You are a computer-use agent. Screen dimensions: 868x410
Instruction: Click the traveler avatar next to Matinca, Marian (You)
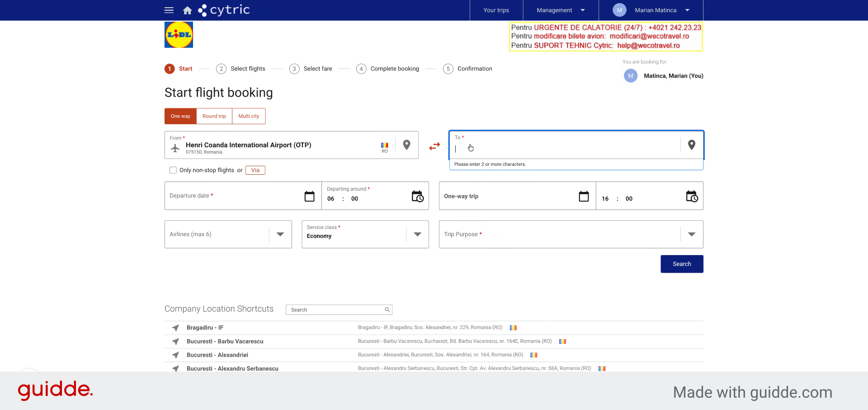click(631, 76)
